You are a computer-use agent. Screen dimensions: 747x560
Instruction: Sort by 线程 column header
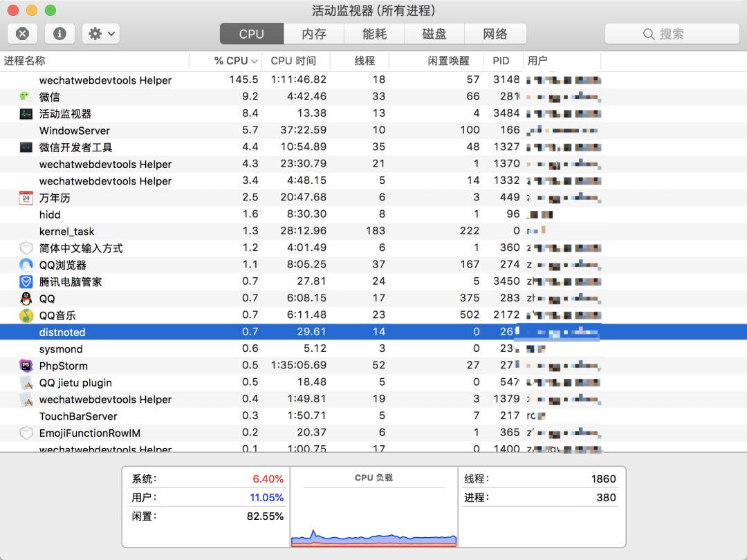(x=360, y=61)
